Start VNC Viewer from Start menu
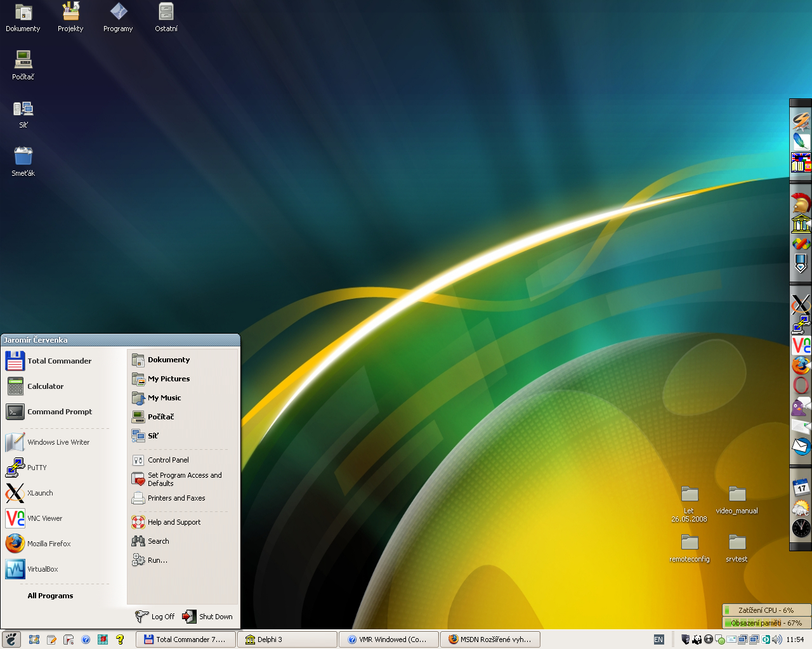 pos(56,518)
